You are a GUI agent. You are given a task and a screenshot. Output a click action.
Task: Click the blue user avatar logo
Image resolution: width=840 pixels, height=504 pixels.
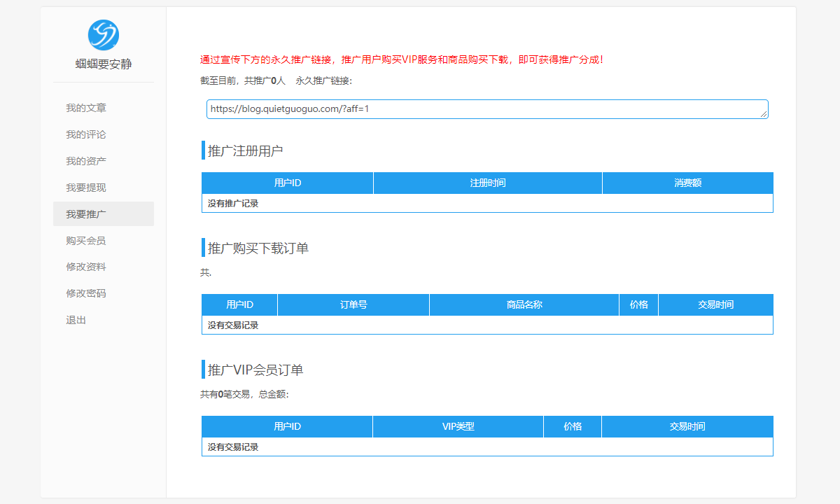click(x=104, y=35)
